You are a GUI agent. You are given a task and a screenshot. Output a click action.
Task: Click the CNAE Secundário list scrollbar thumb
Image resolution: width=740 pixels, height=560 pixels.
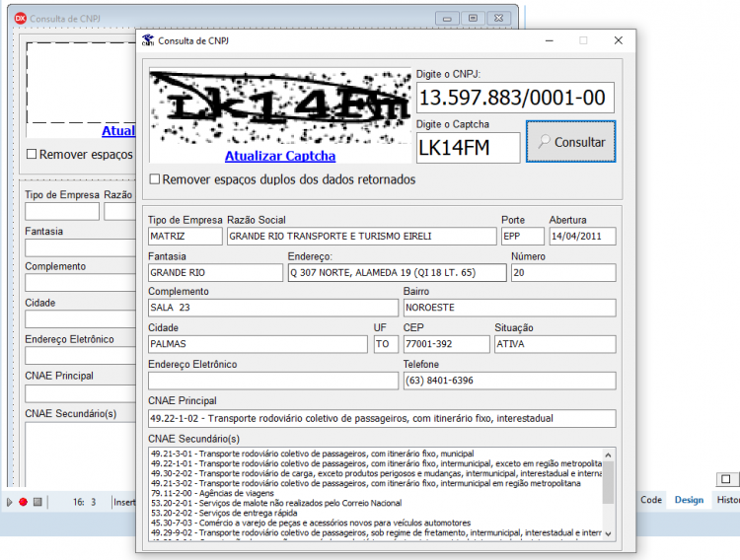(x=609, y=482)
